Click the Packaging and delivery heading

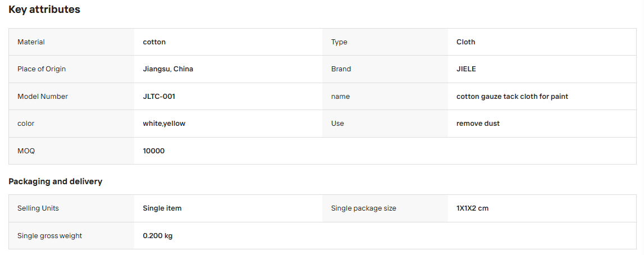point(56,181)
